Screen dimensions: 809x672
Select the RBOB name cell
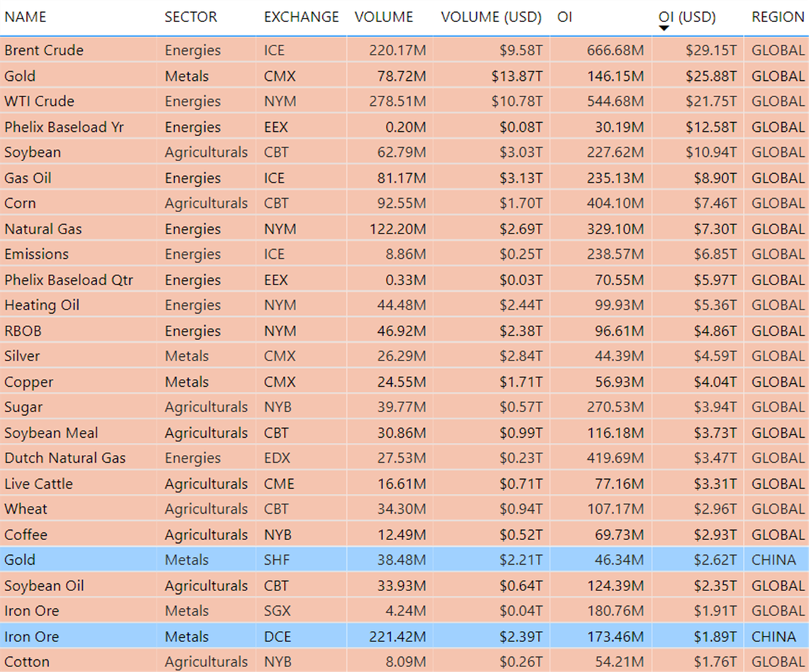(x=23, y=331)
